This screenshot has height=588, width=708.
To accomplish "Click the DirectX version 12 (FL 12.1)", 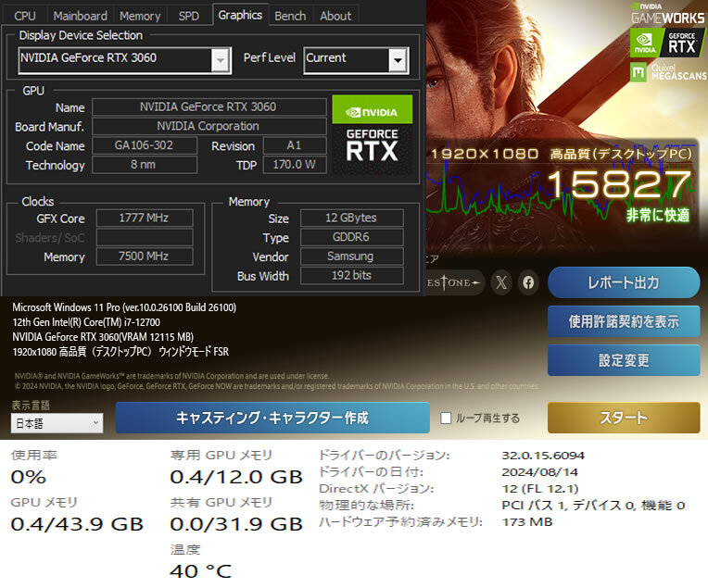I will [x=540, y=489].
